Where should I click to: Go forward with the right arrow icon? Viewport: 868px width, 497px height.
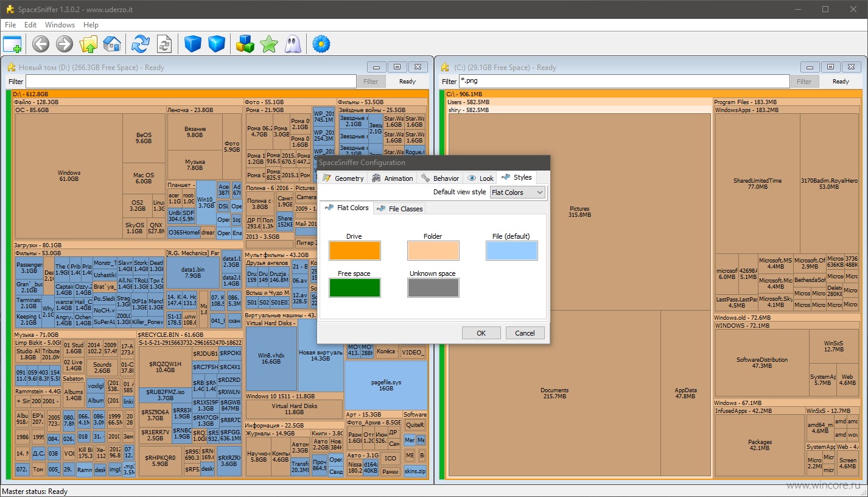point(65,44)
